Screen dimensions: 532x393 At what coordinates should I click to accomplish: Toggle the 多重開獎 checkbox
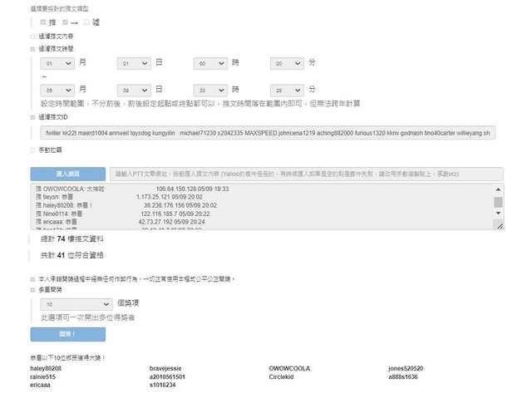tap(33, 291)
